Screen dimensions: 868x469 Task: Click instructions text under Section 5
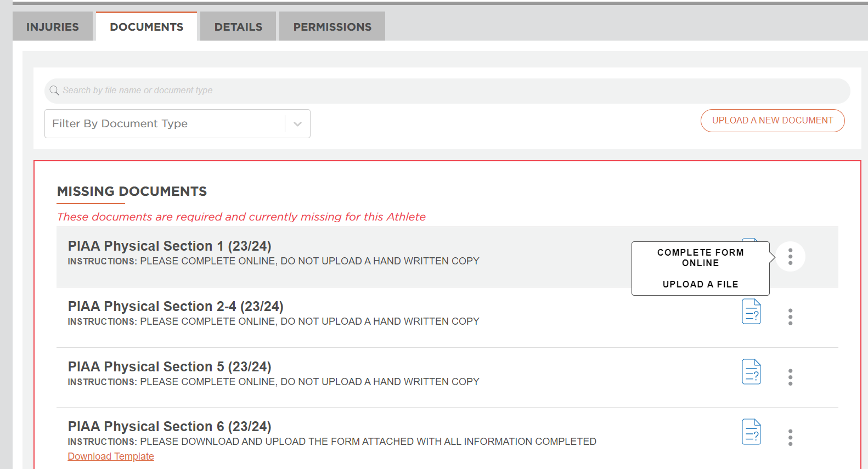click(x=273, y=382)
